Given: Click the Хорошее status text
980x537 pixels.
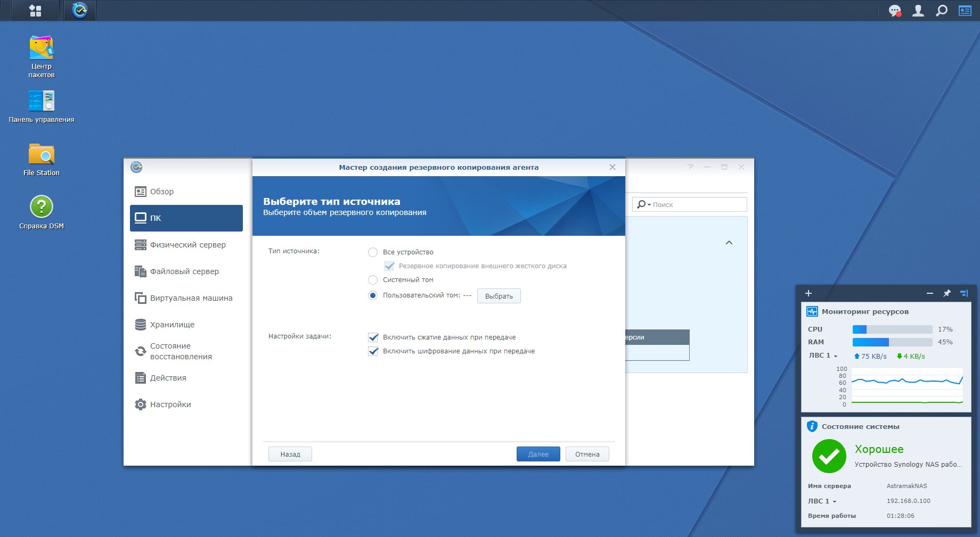Looking at the screenshot, I should point(879,449).
